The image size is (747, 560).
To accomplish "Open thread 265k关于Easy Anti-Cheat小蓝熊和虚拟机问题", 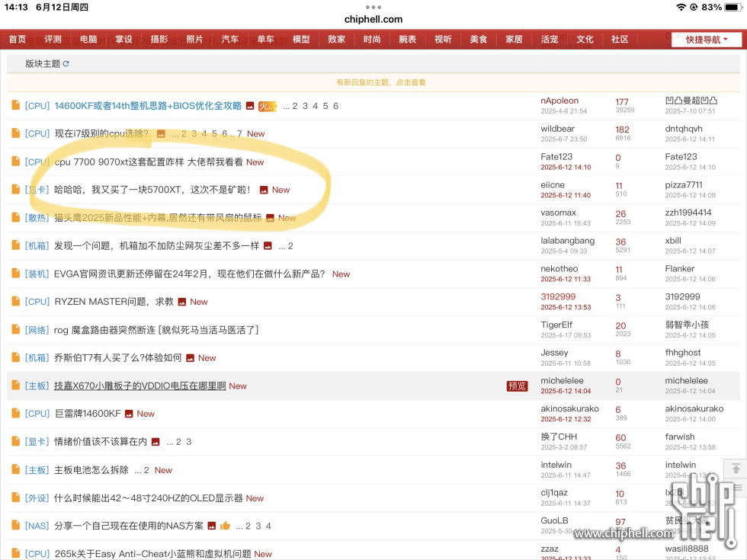I will click(x=152, y=554).
